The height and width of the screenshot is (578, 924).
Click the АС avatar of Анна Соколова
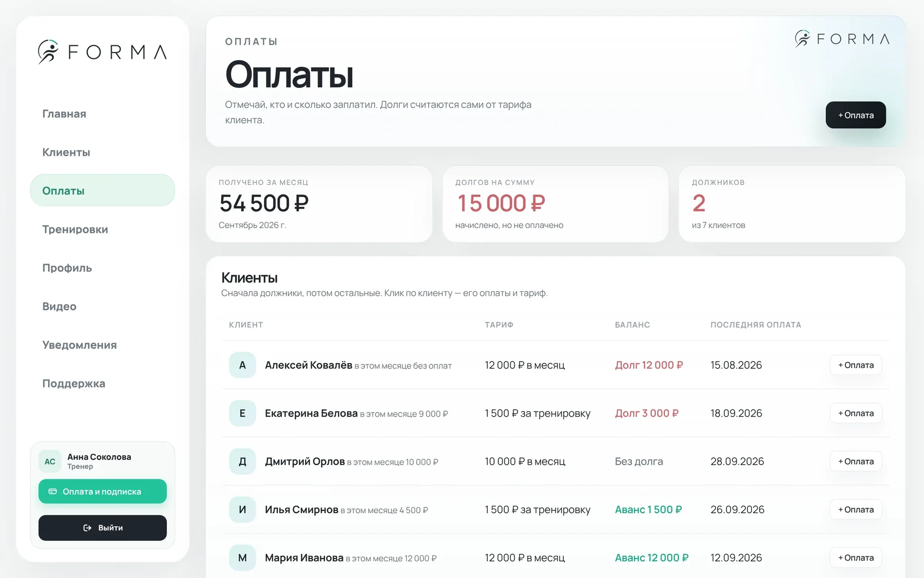(x=50, y=461)
